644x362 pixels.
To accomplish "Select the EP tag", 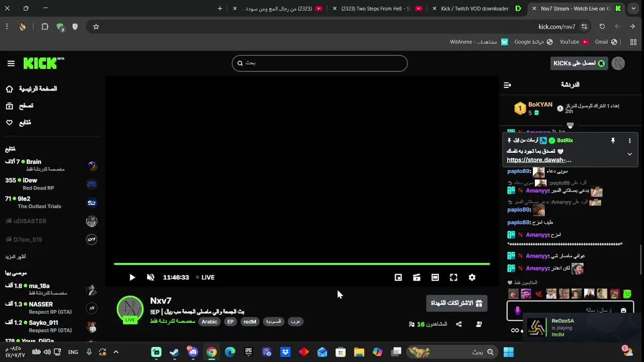I will tap(230, 322).
